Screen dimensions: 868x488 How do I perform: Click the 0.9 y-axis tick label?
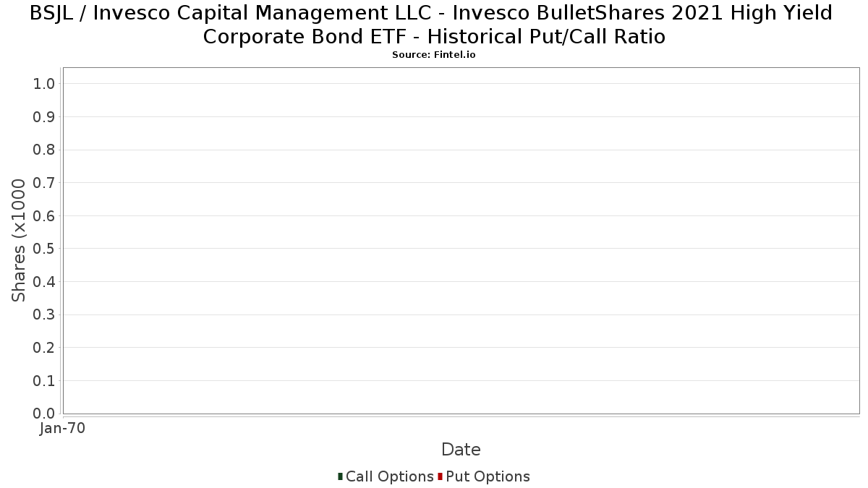(x=44, y=117)
